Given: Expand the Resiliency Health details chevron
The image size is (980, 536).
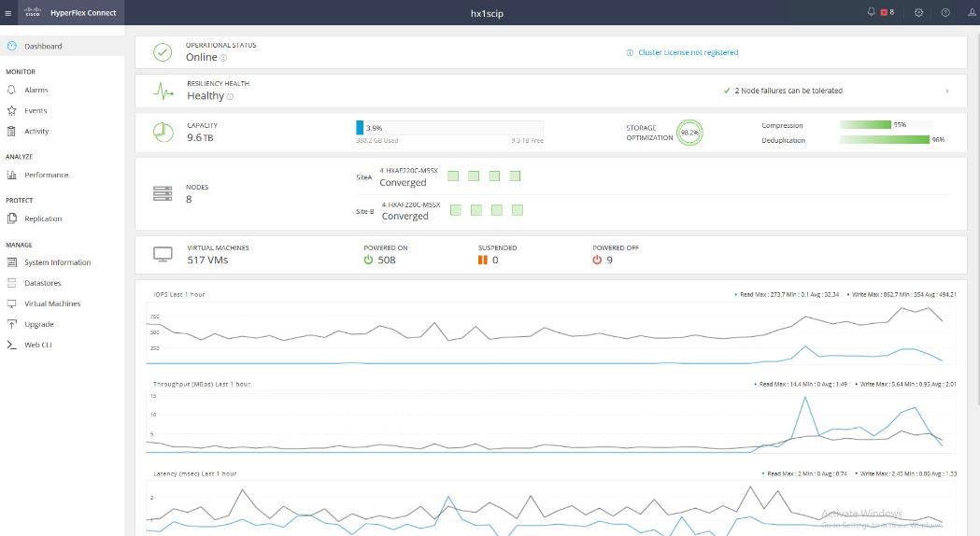Looking at the screenshot, I should [947, 92].
